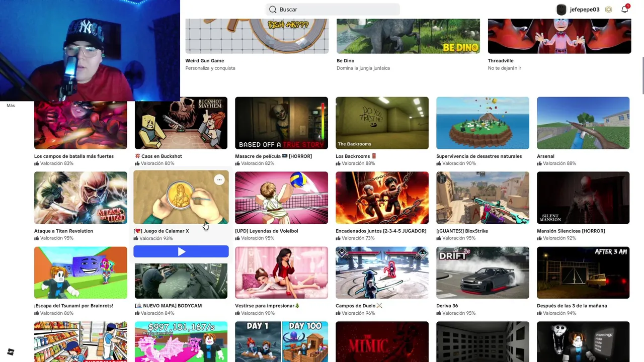
Task: Open the Arsenal game thumbnail
Action: [x=583, y=123]
